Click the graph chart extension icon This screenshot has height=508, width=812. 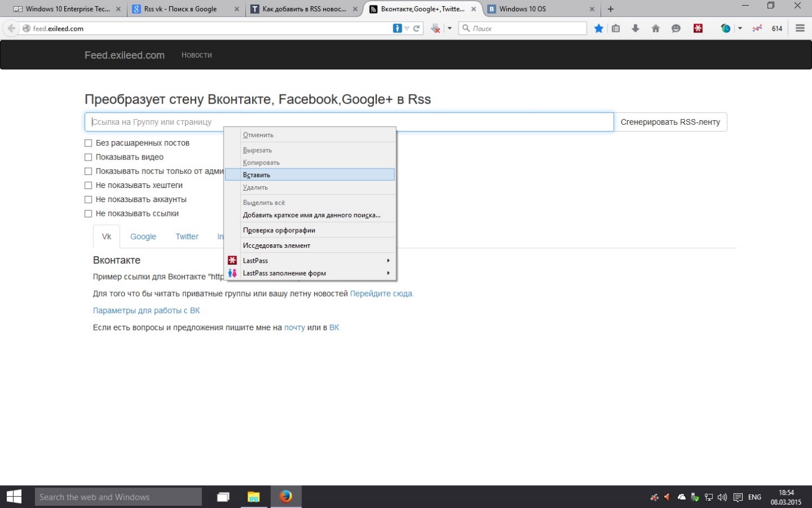pyautogui.click(x=757, y=28)
